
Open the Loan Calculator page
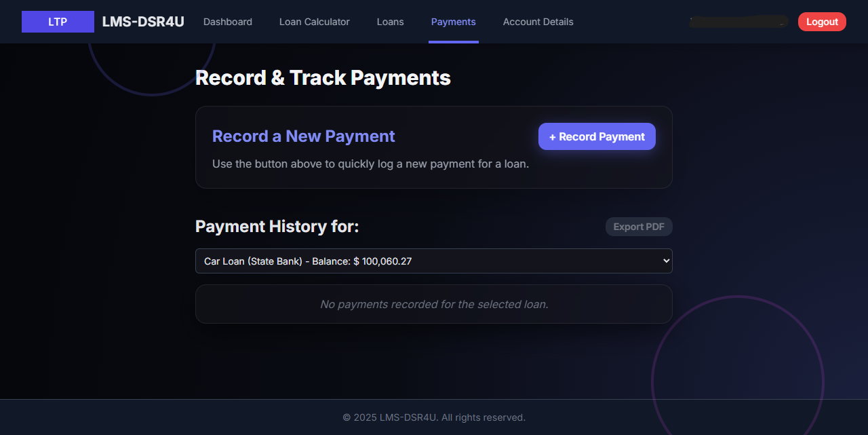point(314,22)
